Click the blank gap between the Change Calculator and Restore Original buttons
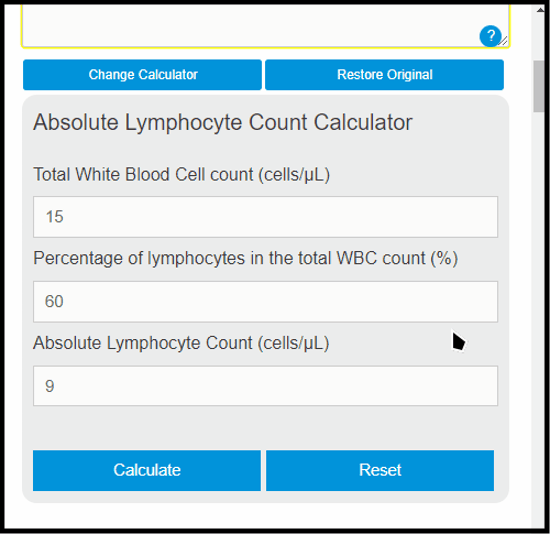 [263, 75]
